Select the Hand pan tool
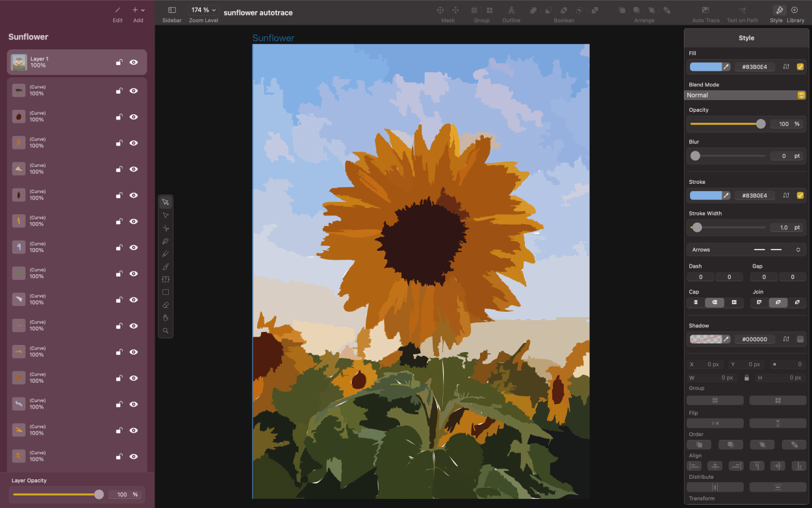This screenshot has width=812, height=508. pyautogui.click(x=166, y=318)
